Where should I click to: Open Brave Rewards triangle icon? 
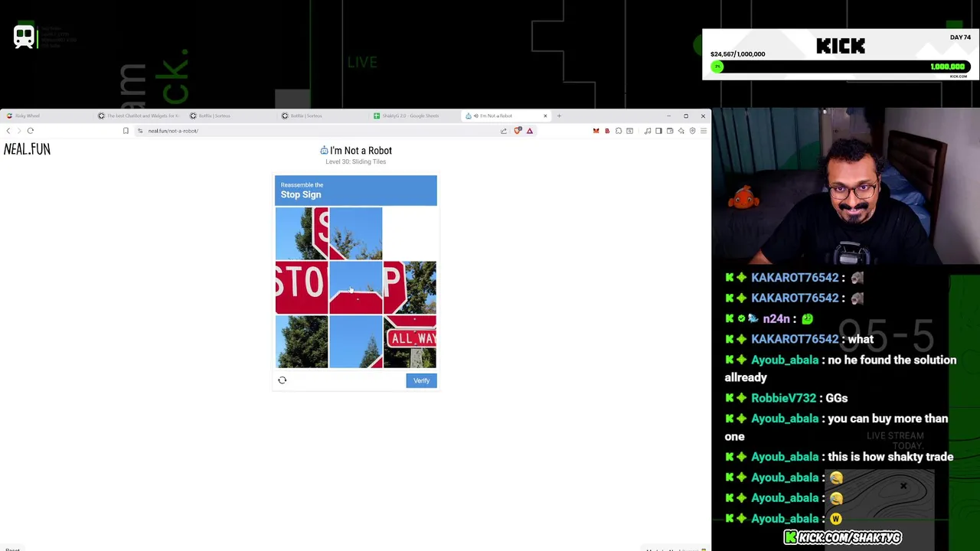[x=529, y=131]
